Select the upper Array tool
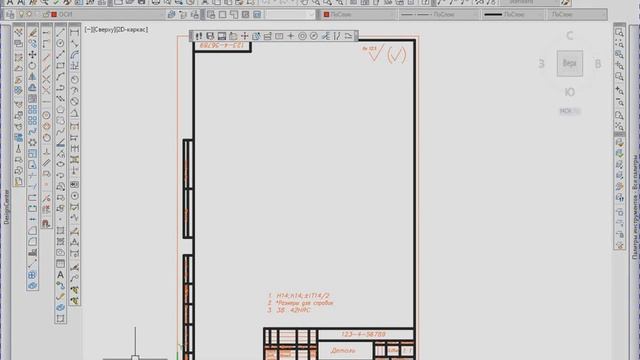The height and width of the screenshot is (360, 640). pyautogui.click(x=33, y=109)
